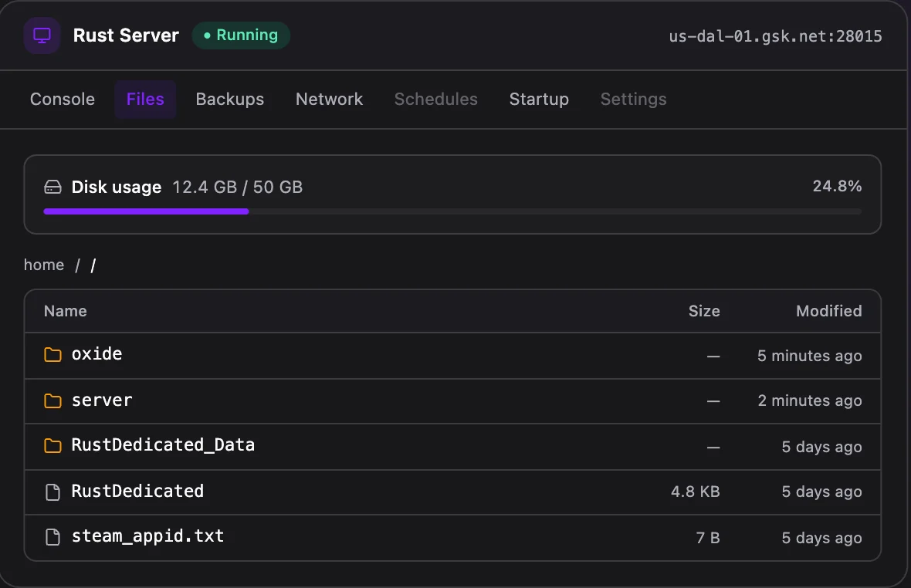Click the server address us-dal-01.gsk.net:28015
Image resolution: width=911 pixels, height=588 pixels.
pos(776,36)
